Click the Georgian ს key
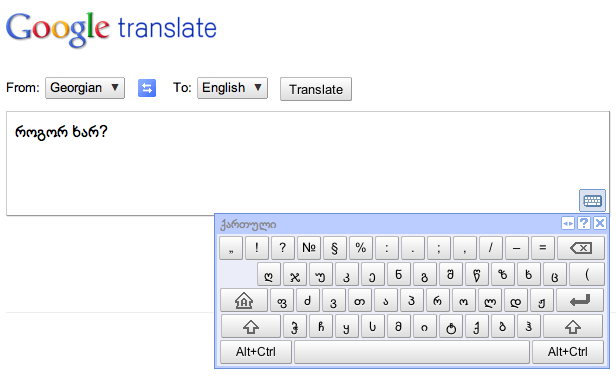Screen dimensions: 616x384 coord(372,327)
